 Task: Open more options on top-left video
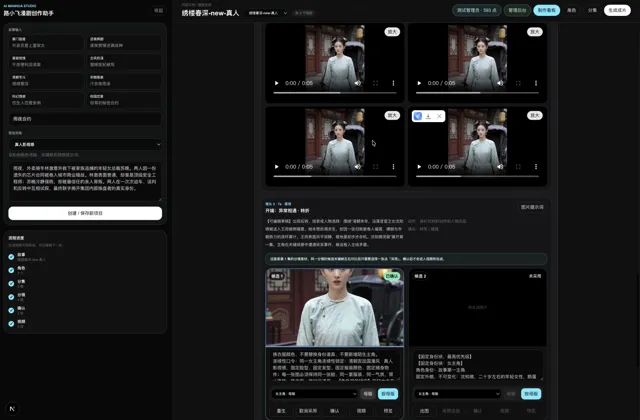click(393, 83)
